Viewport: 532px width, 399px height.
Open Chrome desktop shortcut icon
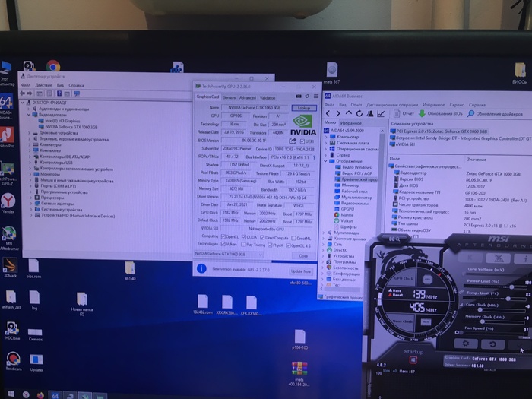[53, 66]
